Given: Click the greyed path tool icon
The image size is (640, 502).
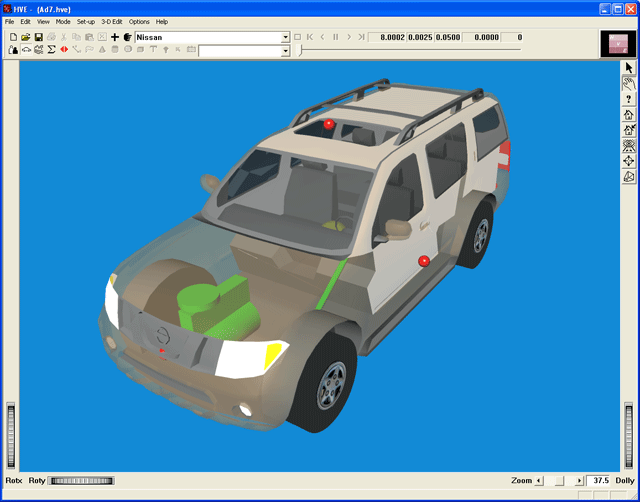Looking at the screenshot, I should pyautogui.click(x=77, y=50).
